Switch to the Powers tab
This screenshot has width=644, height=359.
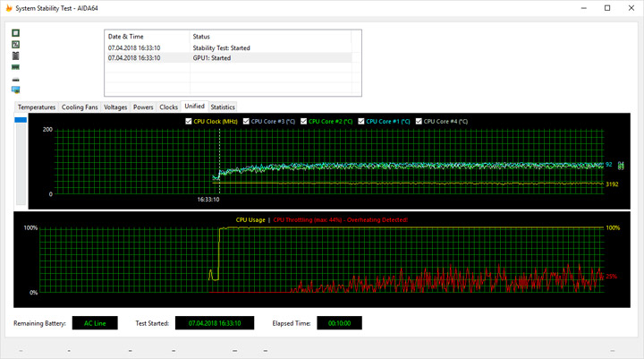tap(143, 107)
